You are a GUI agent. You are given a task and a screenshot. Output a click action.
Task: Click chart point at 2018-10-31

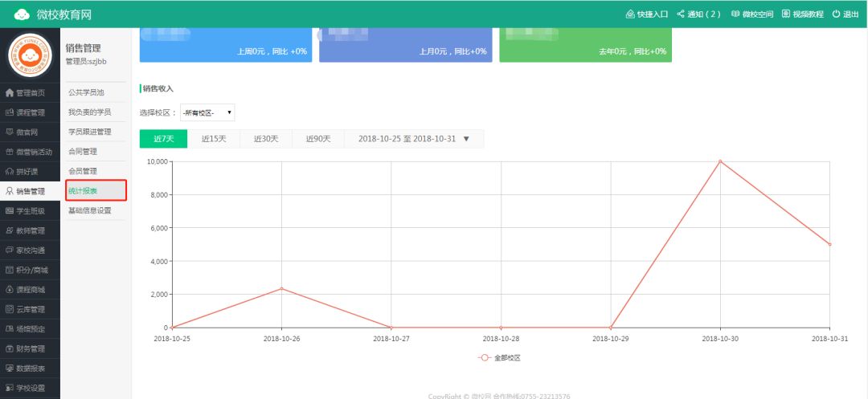[x=829, y=244]
